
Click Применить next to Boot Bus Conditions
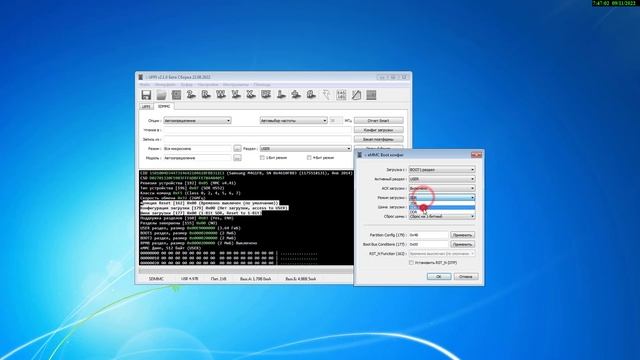pyautogui.click(x=462, y=244)
